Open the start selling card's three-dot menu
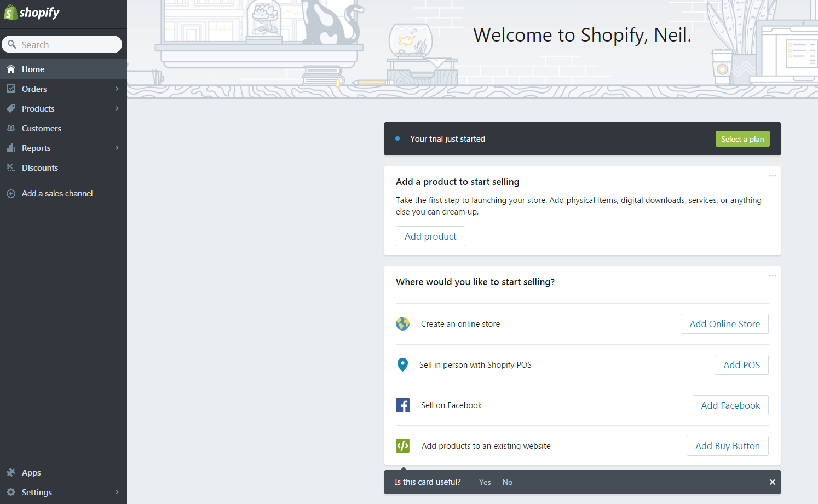This screenshot has height=504, width=818. 773,275
